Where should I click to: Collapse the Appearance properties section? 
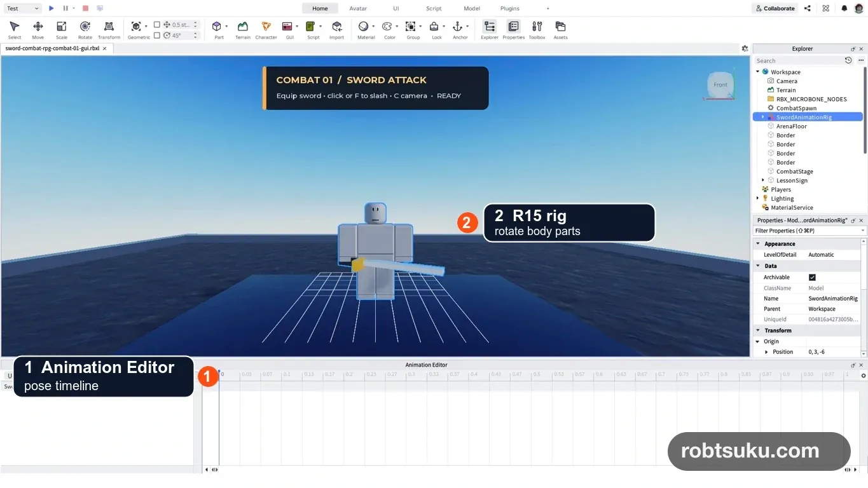point(757,244)
